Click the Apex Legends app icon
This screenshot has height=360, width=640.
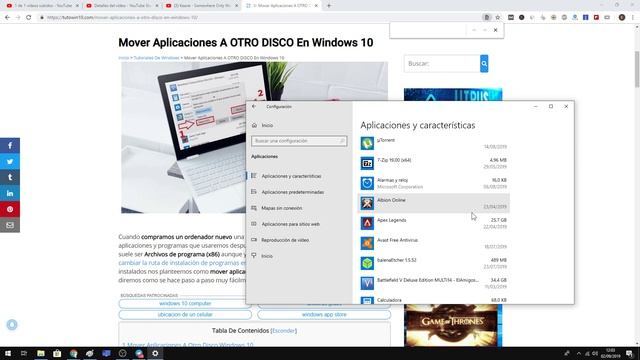point(367,223)
